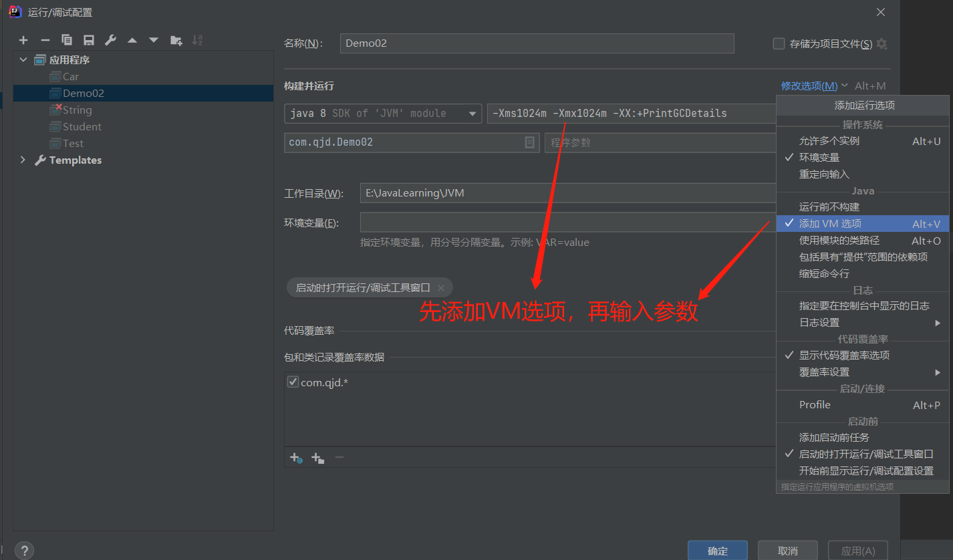
Task: Sort configurations alphabetically
Action: (x=197, y=41)
